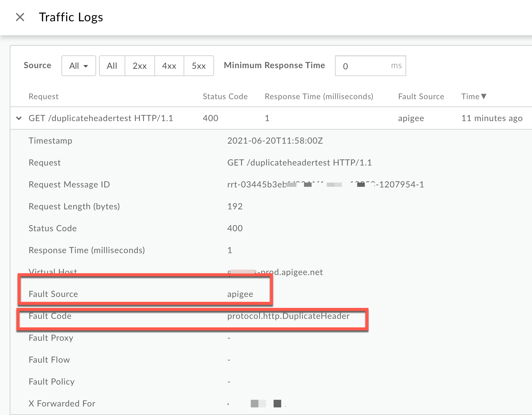Select the GET /duplicateheadertest HTTP/1.1 log row

click(101, 118)
